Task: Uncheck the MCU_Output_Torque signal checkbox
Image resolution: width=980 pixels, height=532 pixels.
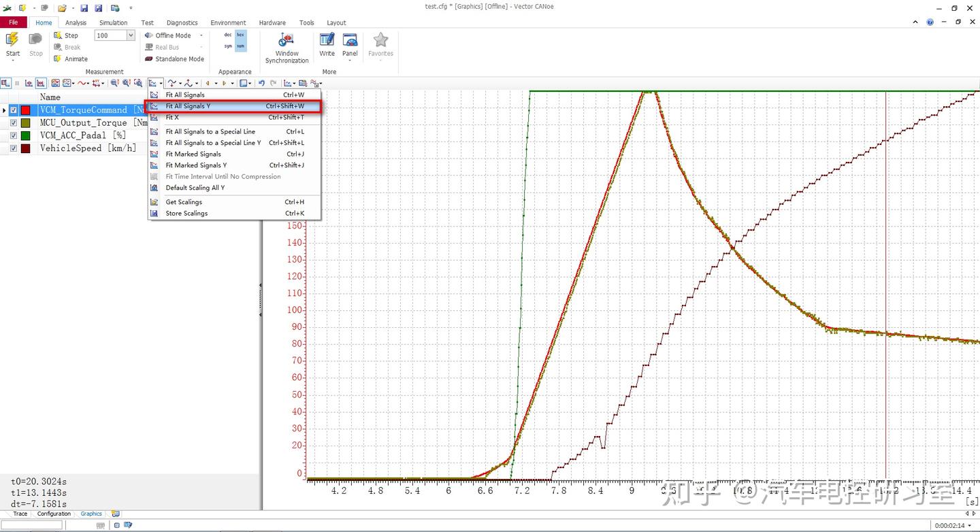Action: (14, 122)
